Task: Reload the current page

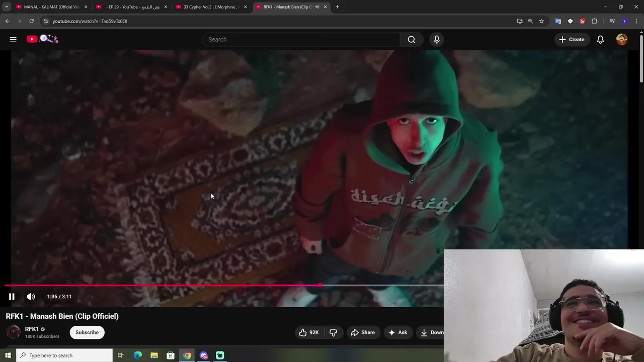Action: tap(31, 21)
